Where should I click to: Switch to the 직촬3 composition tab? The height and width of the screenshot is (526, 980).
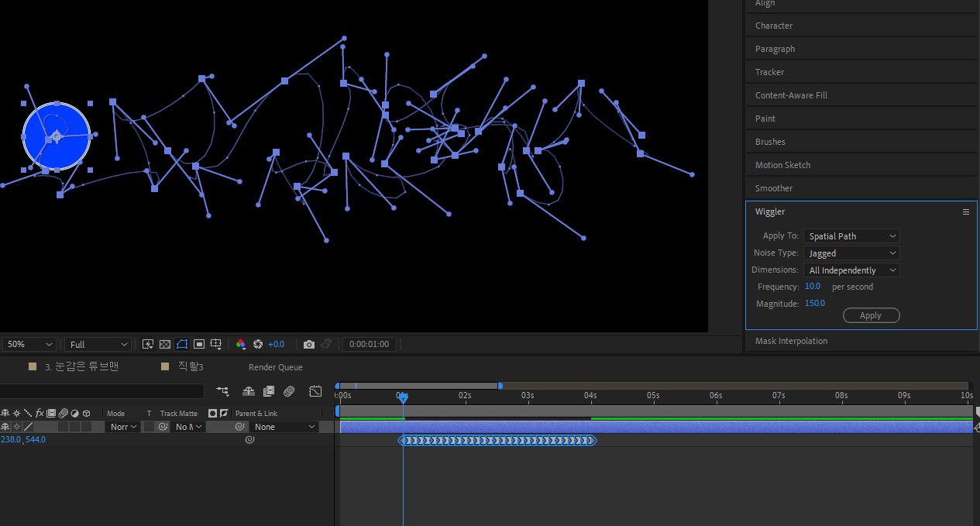click(190, 367)
